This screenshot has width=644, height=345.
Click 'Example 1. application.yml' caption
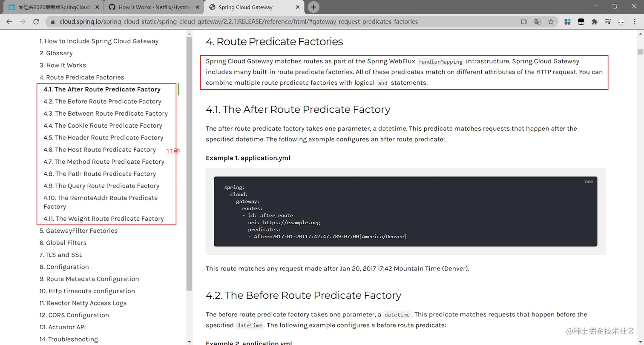click(x=248, y=158)
